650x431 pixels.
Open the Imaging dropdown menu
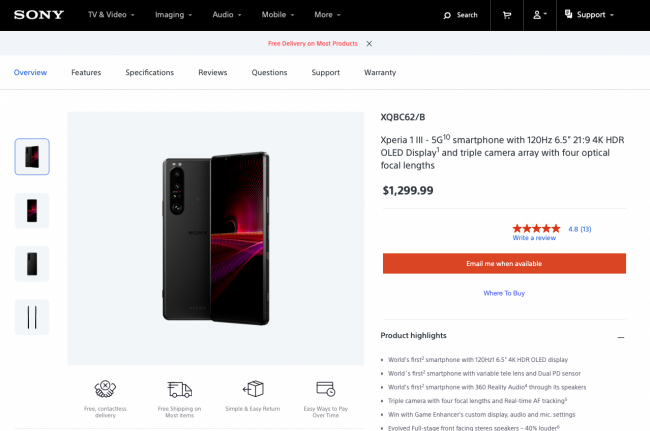[172, 15]
